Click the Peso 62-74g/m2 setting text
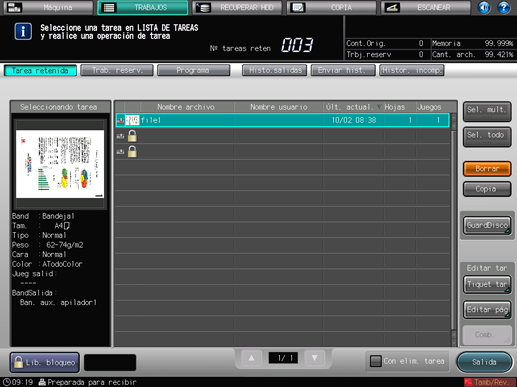 point(48,245)
